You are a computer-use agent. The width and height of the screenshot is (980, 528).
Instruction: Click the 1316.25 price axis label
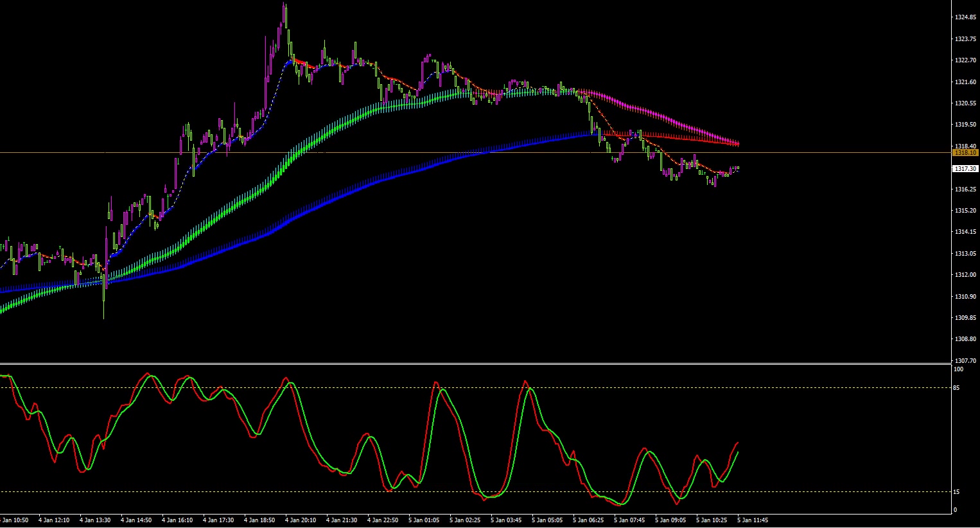(965, 189)
